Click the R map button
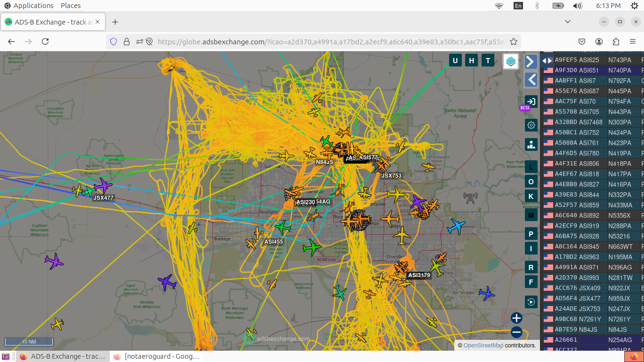The height and width of the screenshot is (362, 644). click(531, 268)
